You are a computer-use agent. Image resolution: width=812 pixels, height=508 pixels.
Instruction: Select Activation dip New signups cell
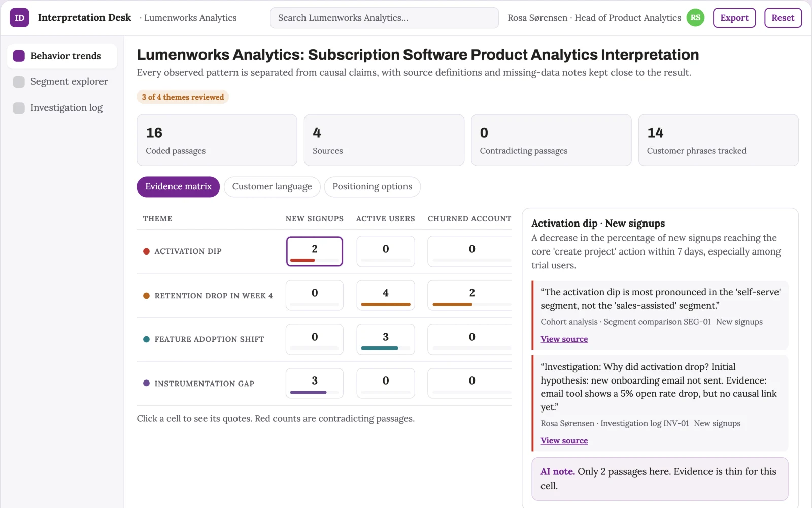coord(315,251)
